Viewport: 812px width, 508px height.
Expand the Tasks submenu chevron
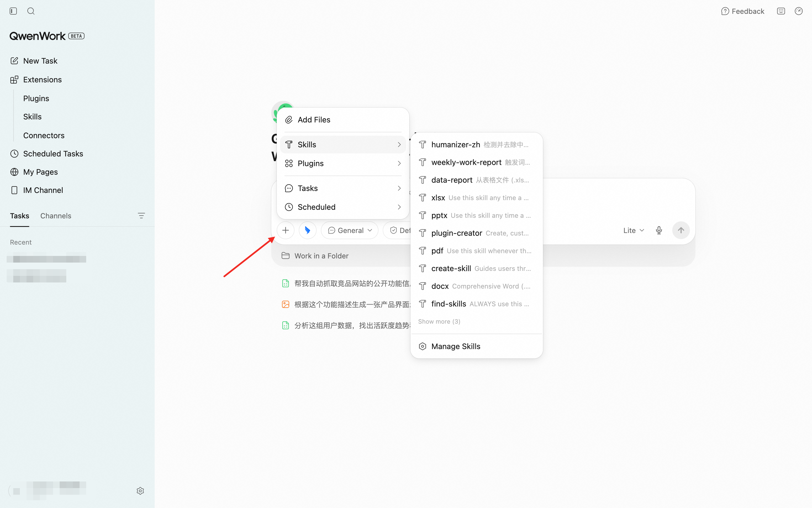[x=399, y=188]
